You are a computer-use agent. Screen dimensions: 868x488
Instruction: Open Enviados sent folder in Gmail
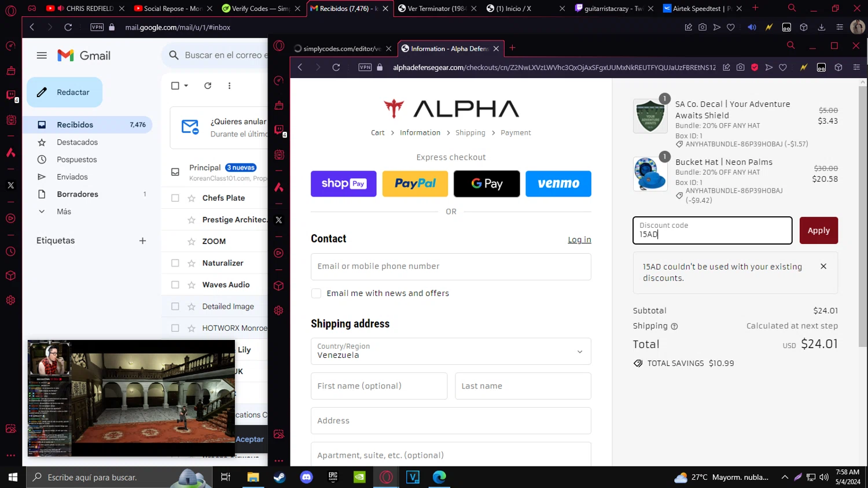click(72, 177)
